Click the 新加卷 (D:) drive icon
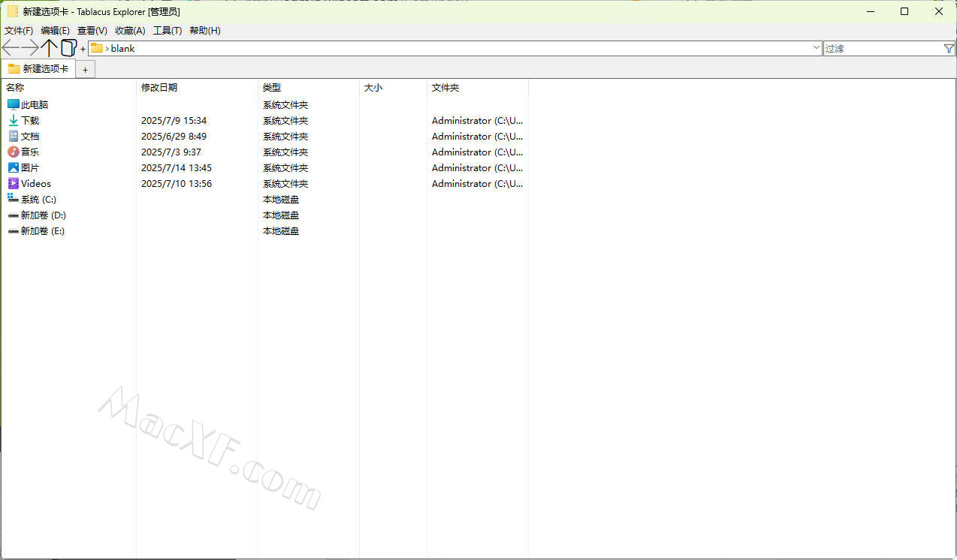957x560 pixels. (x=14, y=215)
